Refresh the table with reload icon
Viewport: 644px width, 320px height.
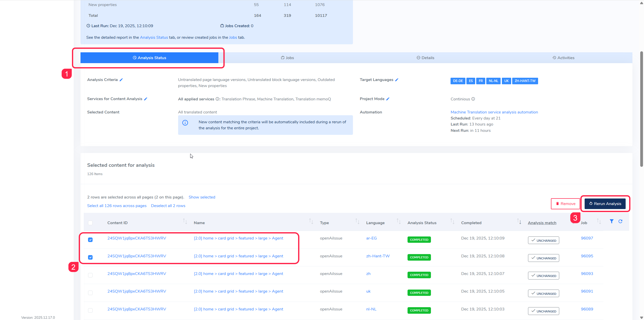[621, 221]
